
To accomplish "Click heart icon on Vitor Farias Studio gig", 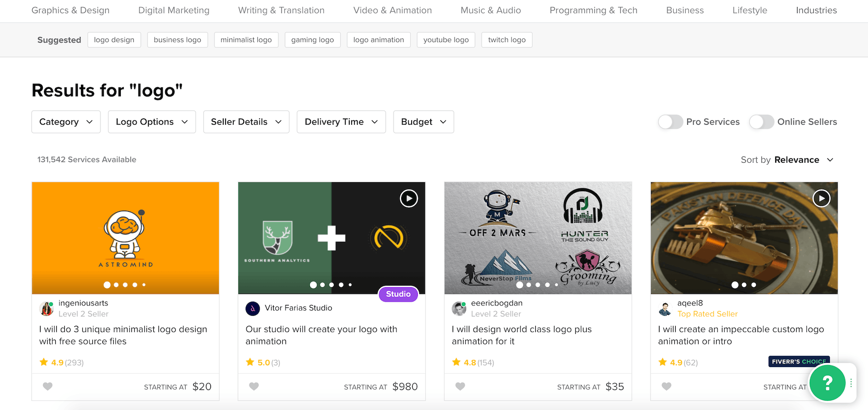I will 254,387.
